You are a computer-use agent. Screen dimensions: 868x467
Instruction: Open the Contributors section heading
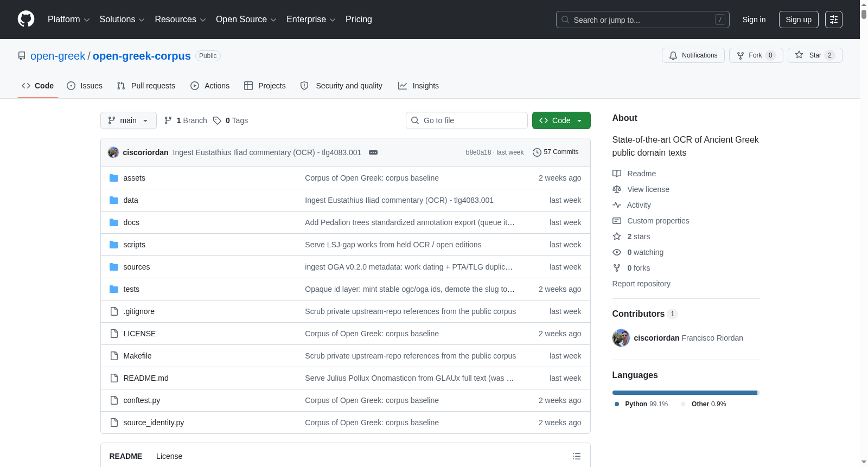(x=644, y=314)
